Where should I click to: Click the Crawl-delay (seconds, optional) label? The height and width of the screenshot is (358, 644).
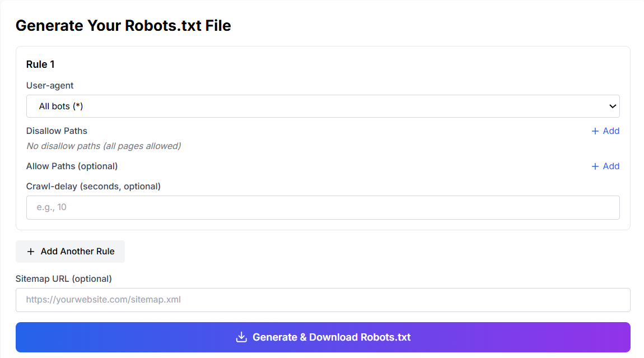pos(94,185)
